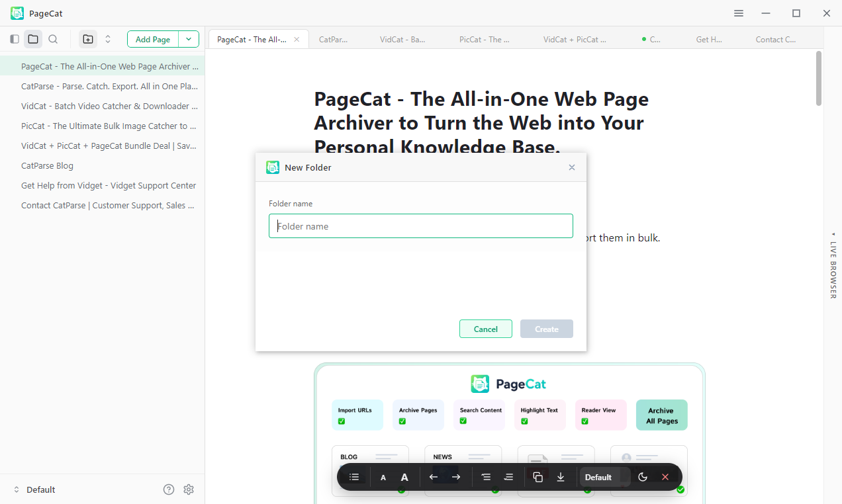Switch to the VidCat - Ba... tab
This screenshot has width=842, height=504.
(402, 39)
